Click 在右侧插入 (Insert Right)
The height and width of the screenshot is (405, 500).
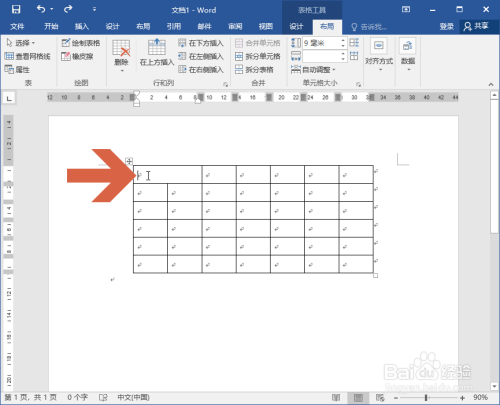click(201, 70)
